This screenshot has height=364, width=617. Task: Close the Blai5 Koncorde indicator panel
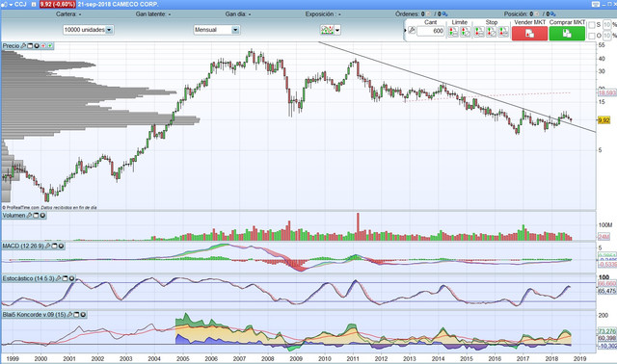(83, 315)
